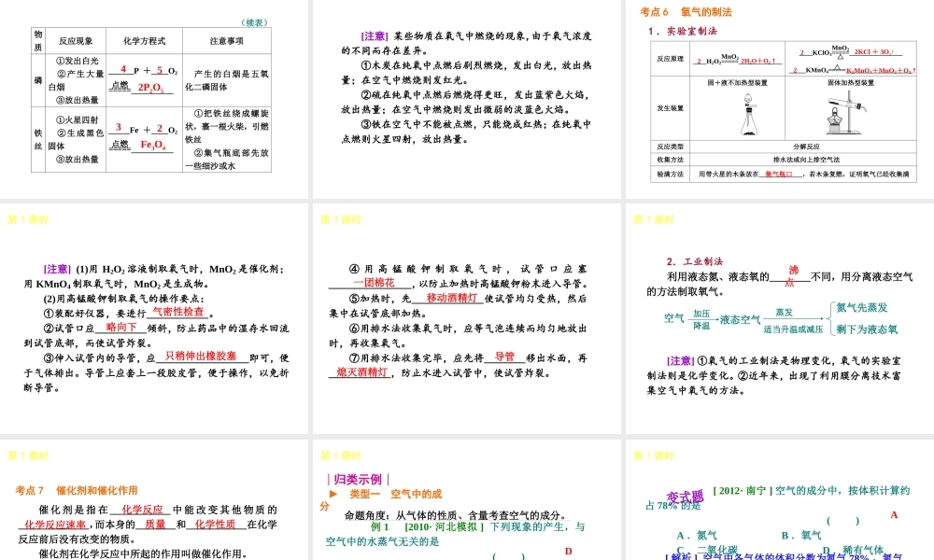Viewport: 934px width, 560px height.
Task: Click the red answer 移动酒精灯
Action: click(x=451, y=298)
